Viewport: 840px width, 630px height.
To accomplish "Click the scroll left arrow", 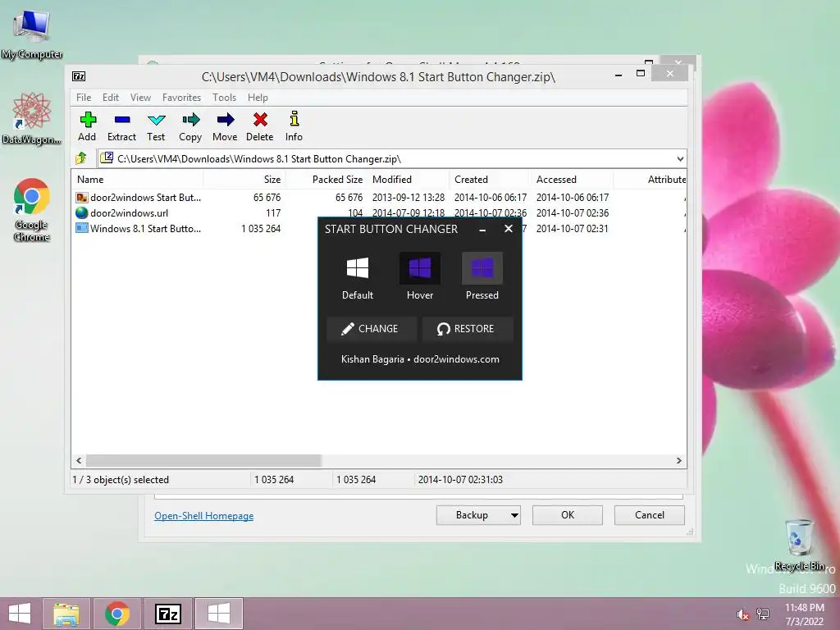I will 80,461.
